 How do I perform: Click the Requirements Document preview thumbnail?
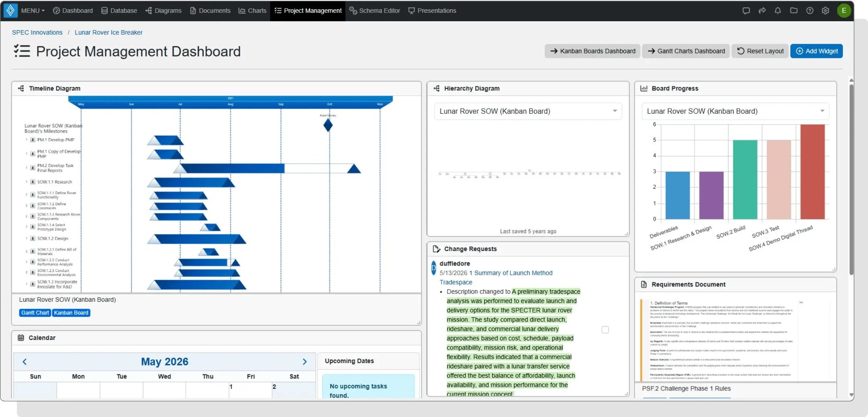(x=735, y=341)
